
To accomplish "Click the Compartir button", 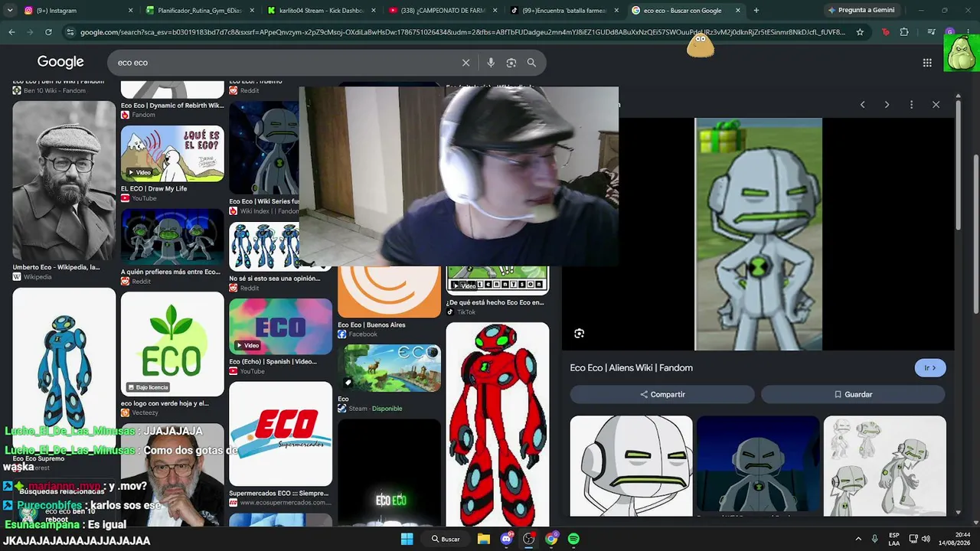I will click(662, 394).
